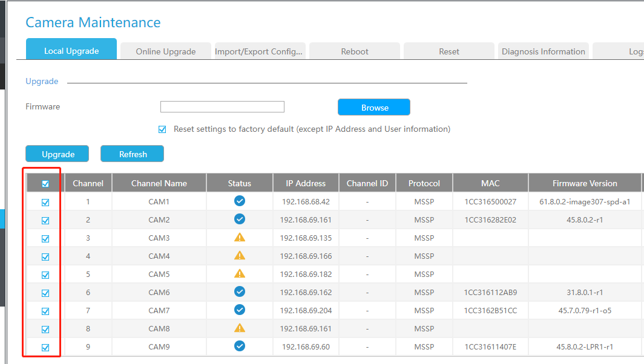This screenshot has height=364, width=644.
Task: Uncheck the checkbox for channel 5 CAM5
Action: [45, 275]
